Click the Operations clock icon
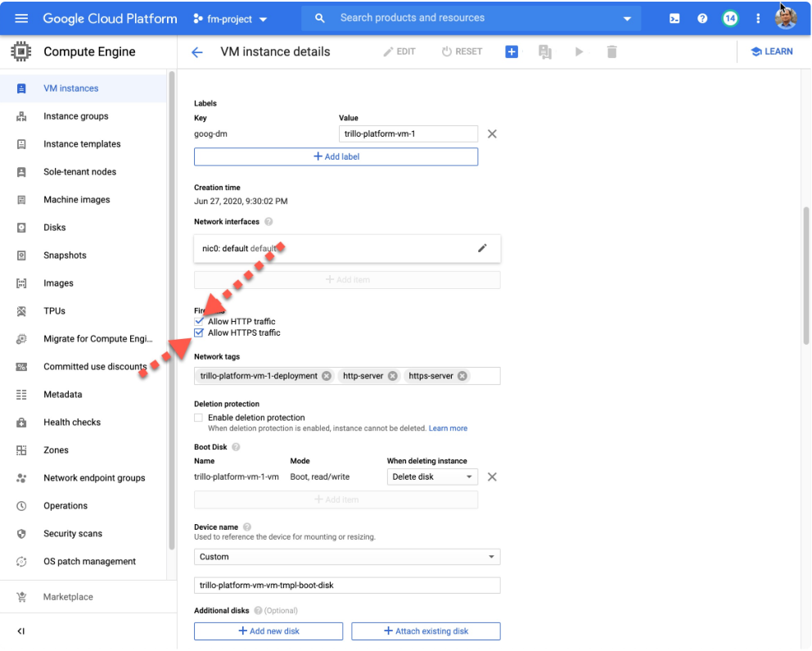Viewport: 812px width, 651px height. tap(21, 506)
